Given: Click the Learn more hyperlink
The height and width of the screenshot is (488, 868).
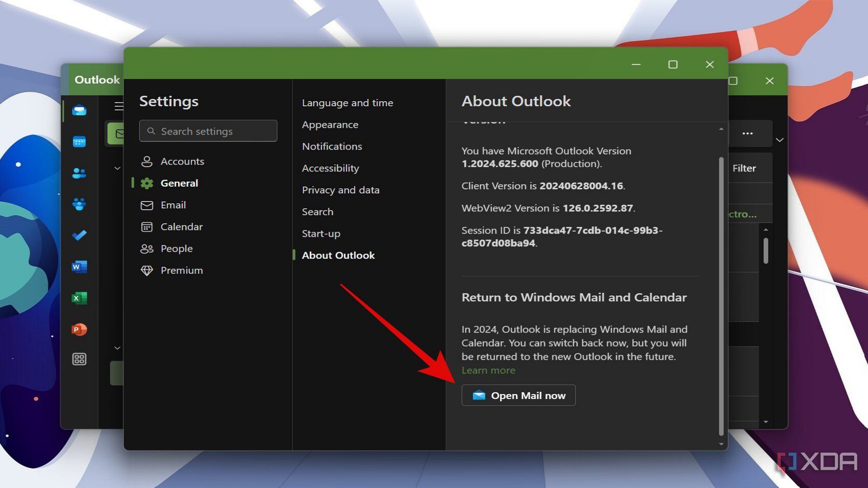Looking at the screenshot, I should point(488,370).
